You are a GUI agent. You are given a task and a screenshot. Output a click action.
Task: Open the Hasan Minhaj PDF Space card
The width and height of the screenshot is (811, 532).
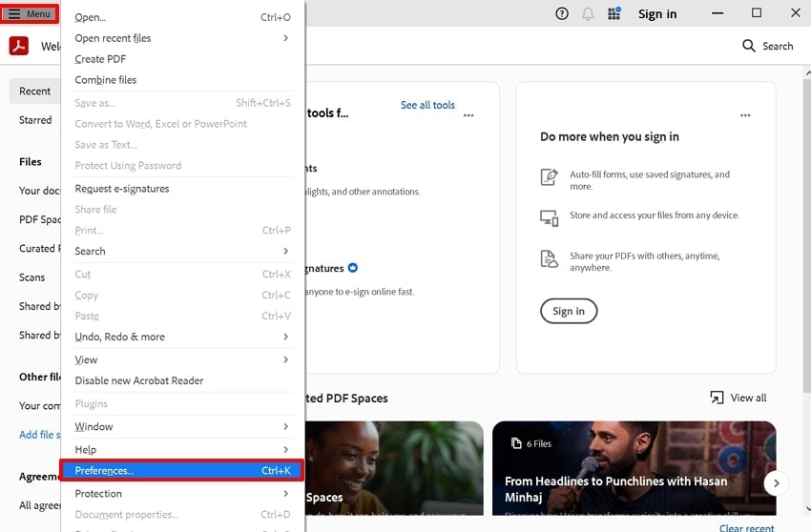[634, 468]
